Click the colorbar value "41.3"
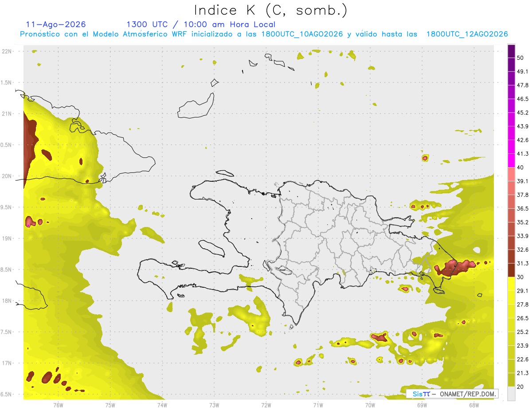This screenshot has width=532, height=411. click(x=523, y=154)
